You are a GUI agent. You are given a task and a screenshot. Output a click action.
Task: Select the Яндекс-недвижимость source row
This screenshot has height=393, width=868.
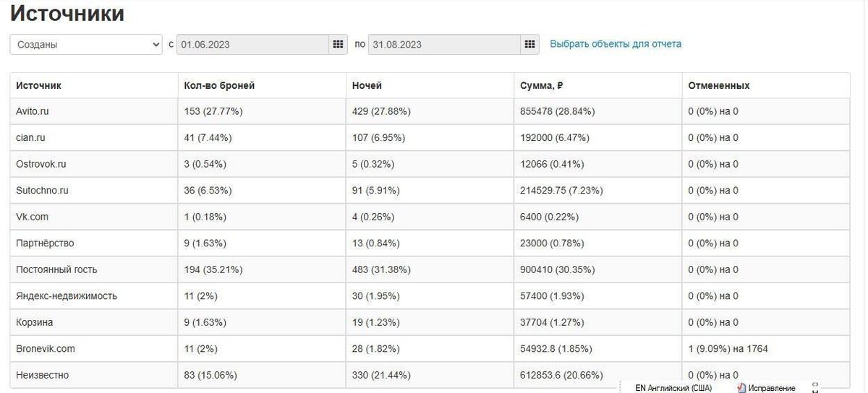[x=67, y=295]
